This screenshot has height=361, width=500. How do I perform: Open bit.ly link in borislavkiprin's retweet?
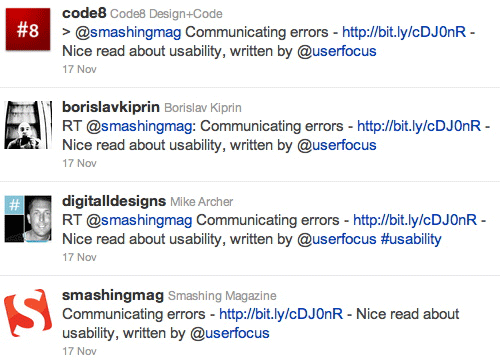[x=419, y=126]
